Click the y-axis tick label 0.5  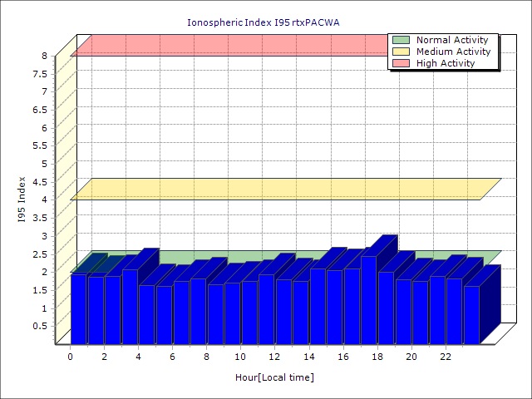[40, 326]
